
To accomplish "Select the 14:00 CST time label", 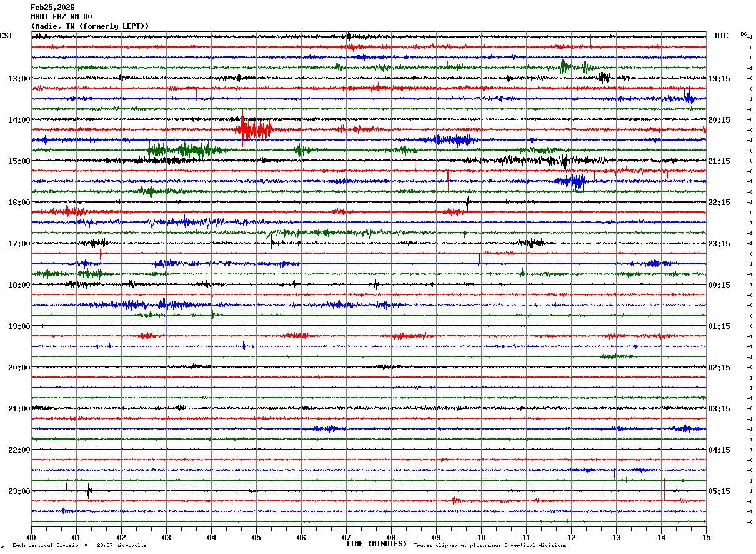I will (19, 120).
